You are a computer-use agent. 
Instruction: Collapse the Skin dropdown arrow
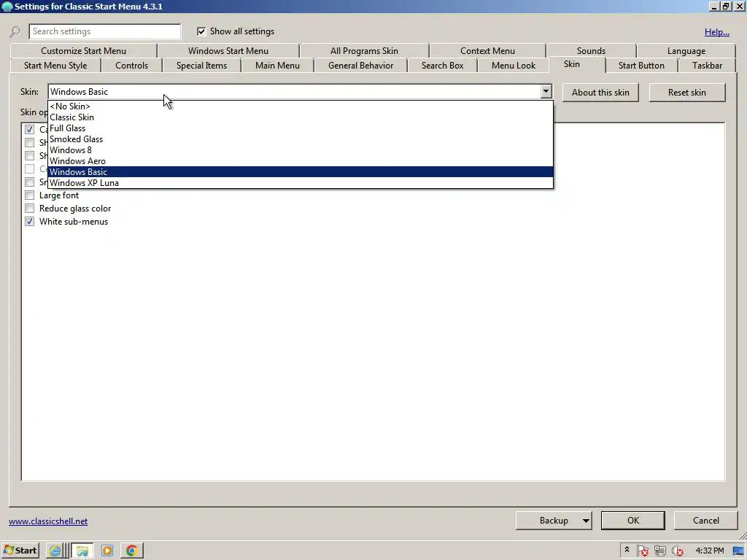tap(546, 91)
